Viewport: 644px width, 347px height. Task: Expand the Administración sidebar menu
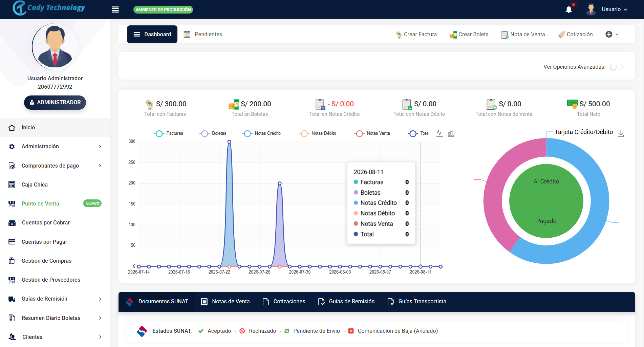tap(55, 147)
